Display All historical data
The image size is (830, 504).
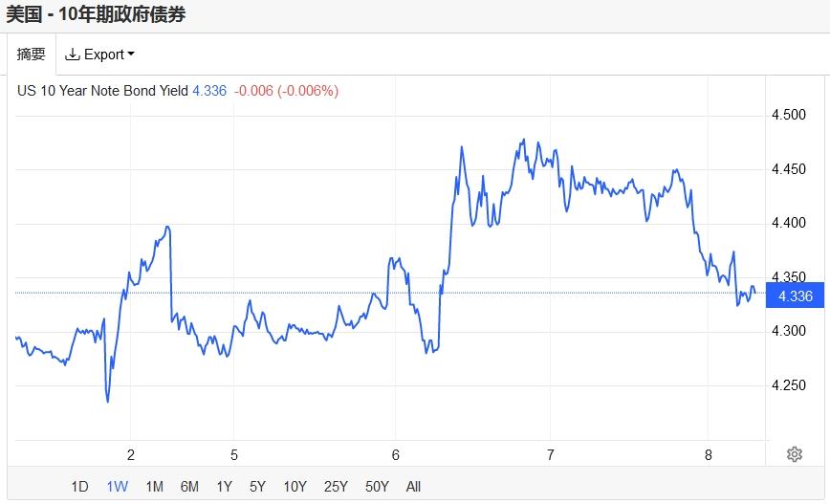413,486
